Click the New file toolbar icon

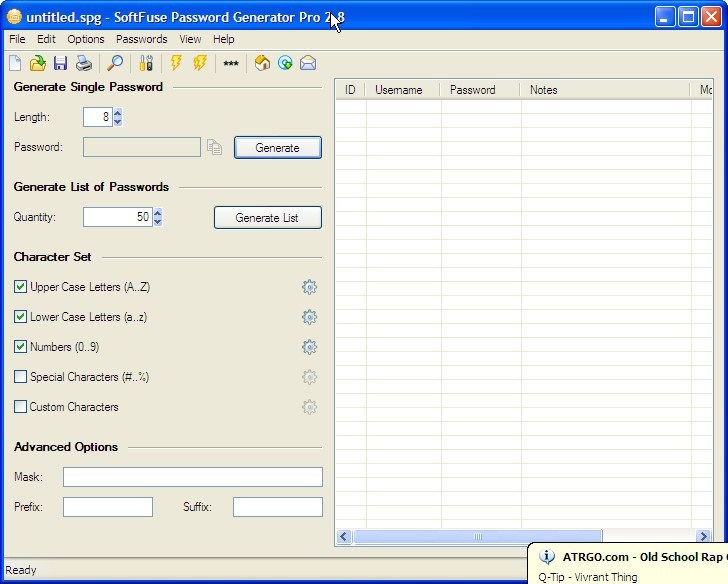point(15,63)
